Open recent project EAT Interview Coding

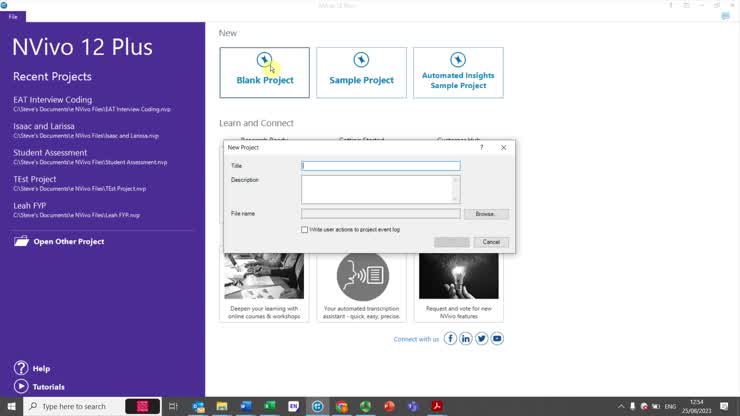[52, 100]
